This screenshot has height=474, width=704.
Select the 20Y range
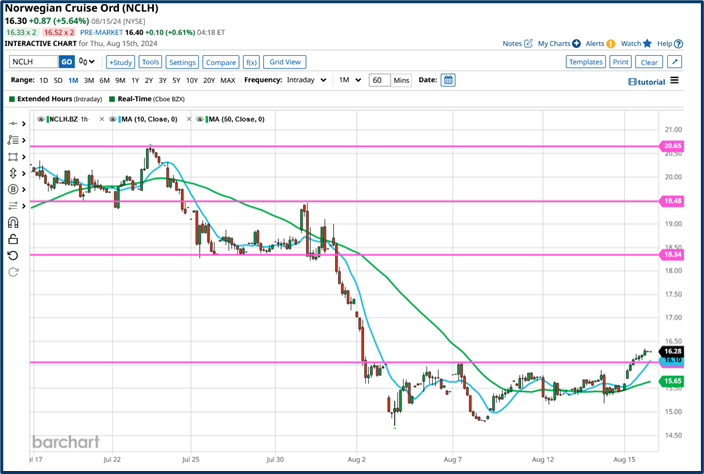pos(209,80)
